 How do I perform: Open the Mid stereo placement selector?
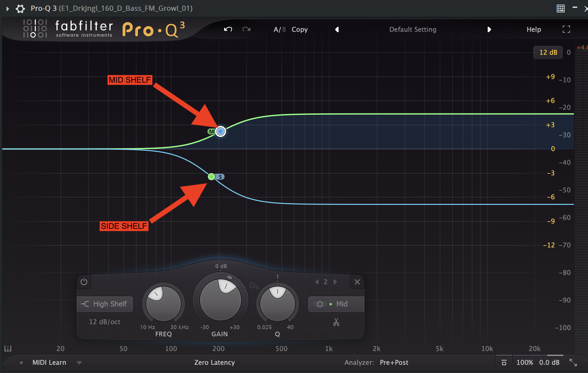(336, 304)
